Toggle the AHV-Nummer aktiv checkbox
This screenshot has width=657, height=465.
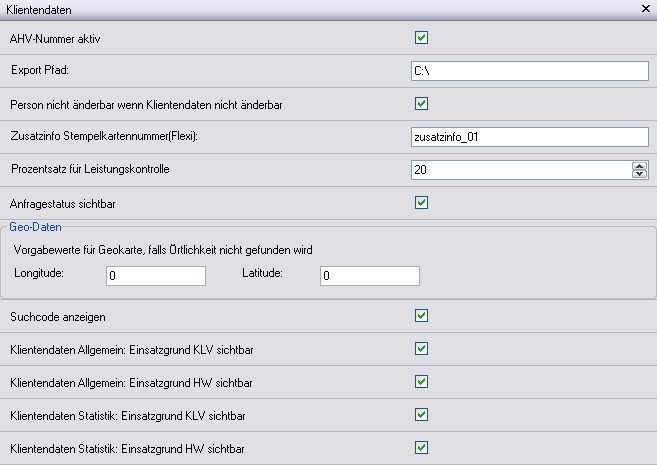pyautogui.click(x=421, y=38)
